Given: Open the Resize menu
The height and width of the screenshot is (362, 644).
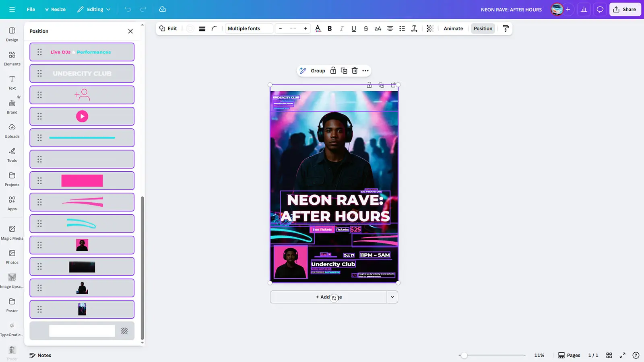Looking at the screenshot, I should (55, 9).
